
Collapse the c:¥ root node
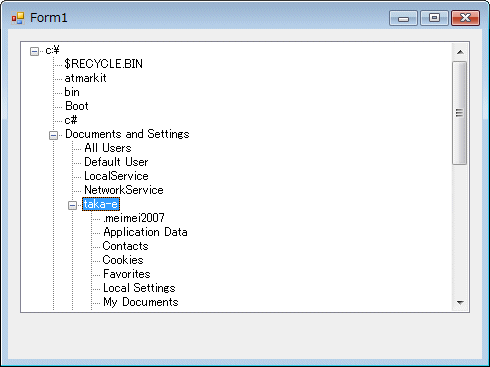pyautogui.click(x=34, y=51)
